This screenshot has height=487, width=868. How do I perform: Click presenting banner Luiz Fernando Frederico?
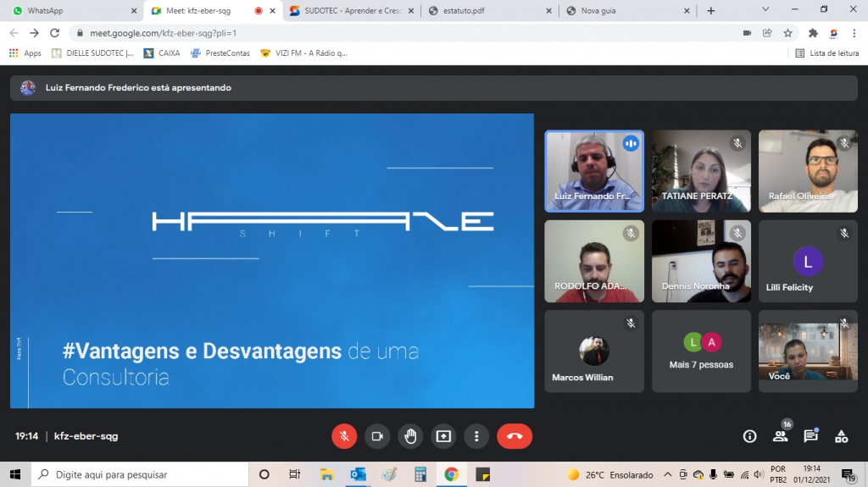tap(433, 87)
